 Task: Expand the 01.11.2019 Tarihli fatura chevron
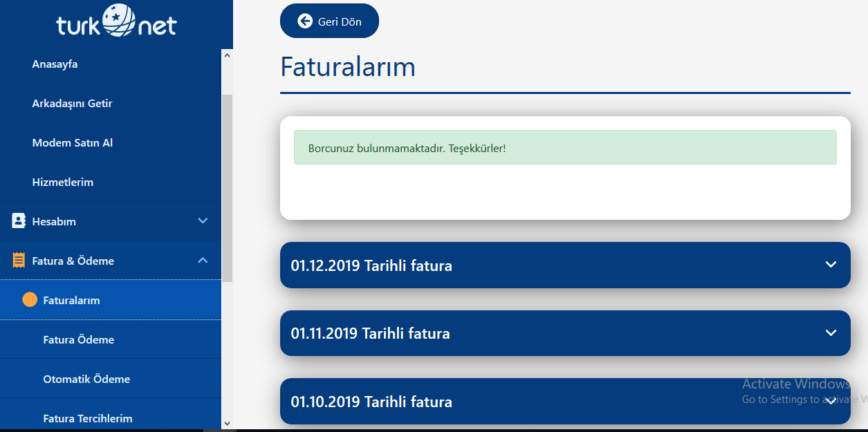831,332
